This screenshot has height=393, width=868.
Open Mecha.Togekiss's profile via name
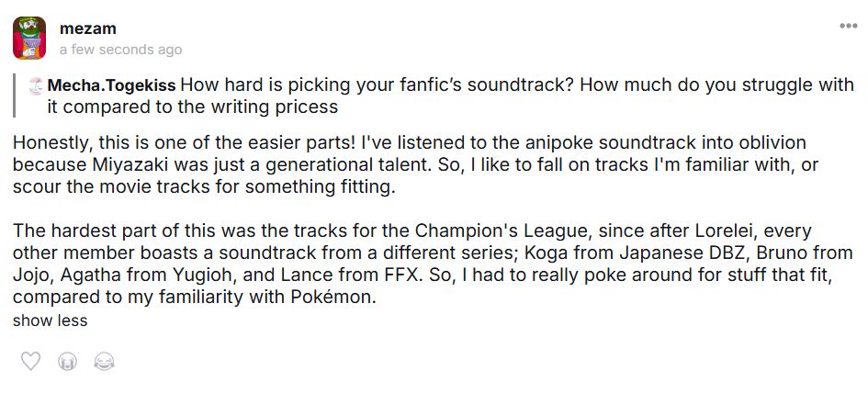coord(111,85)
